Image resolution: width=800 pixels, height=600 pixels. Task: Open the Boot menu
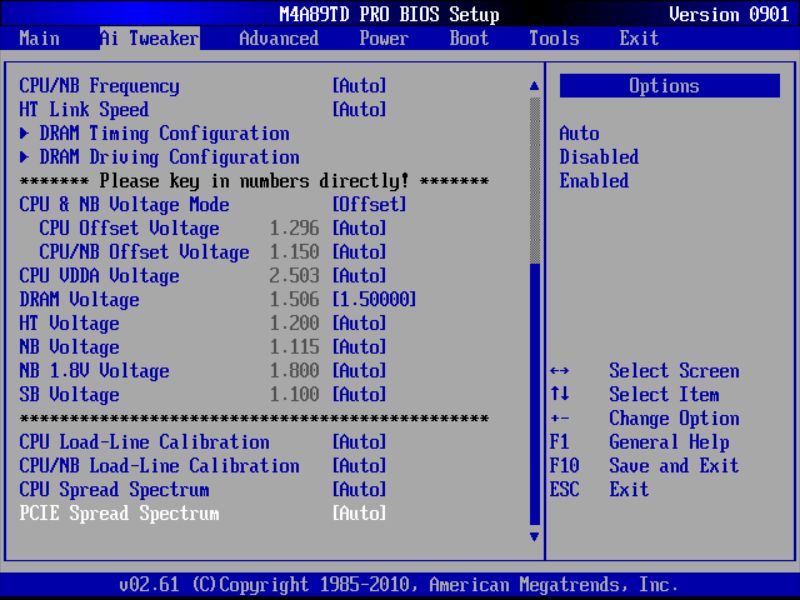tap(468, 38)
